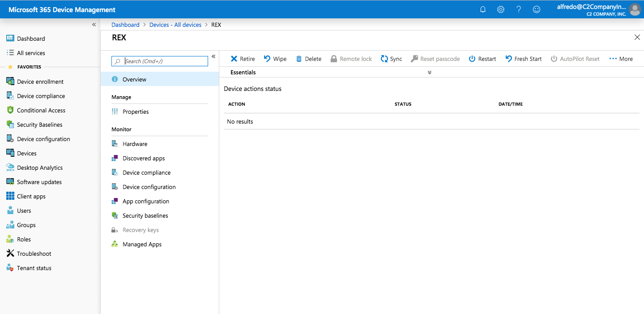The image size is (644, 314).
Task: Click the Delete trash icon
Action: pyautogui.click(x=299, y=59)
